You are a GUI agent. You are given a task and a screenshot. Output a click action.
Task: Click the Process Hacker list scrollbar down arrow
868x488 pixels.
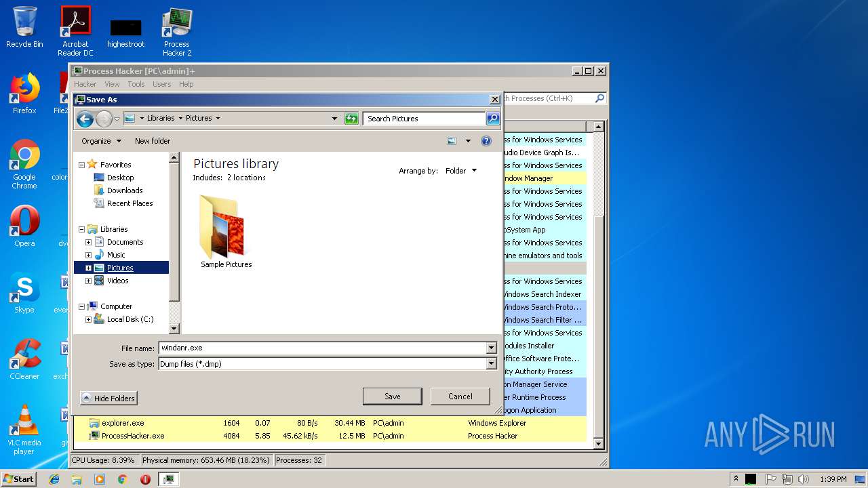point(598,444)
